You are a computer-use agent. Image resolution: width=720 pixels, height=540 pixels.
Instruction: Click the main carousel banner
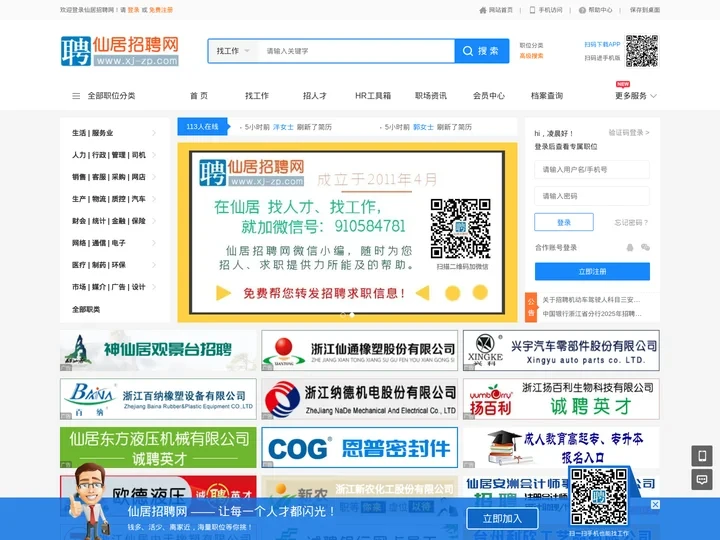pos(347,232)
